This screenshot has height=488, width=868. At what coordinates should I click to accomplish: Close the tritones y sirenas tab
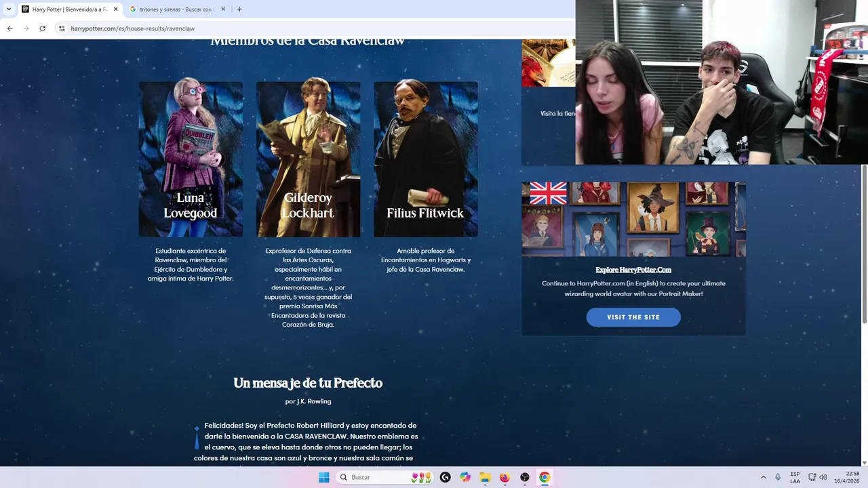coord(224,9)
